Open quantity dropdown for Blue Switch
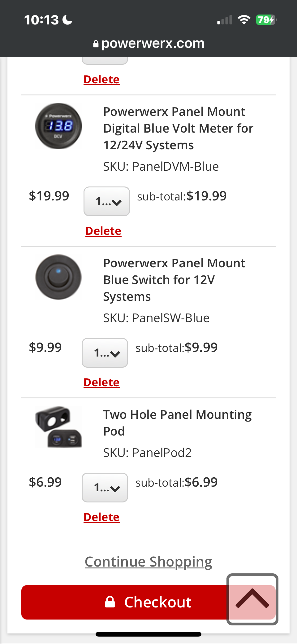This screenshot has width=297, height=644. coord(105,353)
